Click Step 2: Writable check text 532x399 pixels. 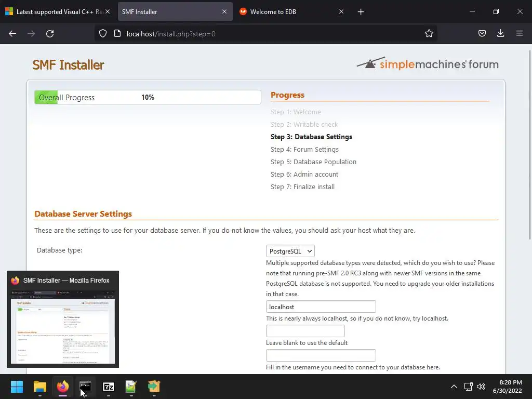304,125
